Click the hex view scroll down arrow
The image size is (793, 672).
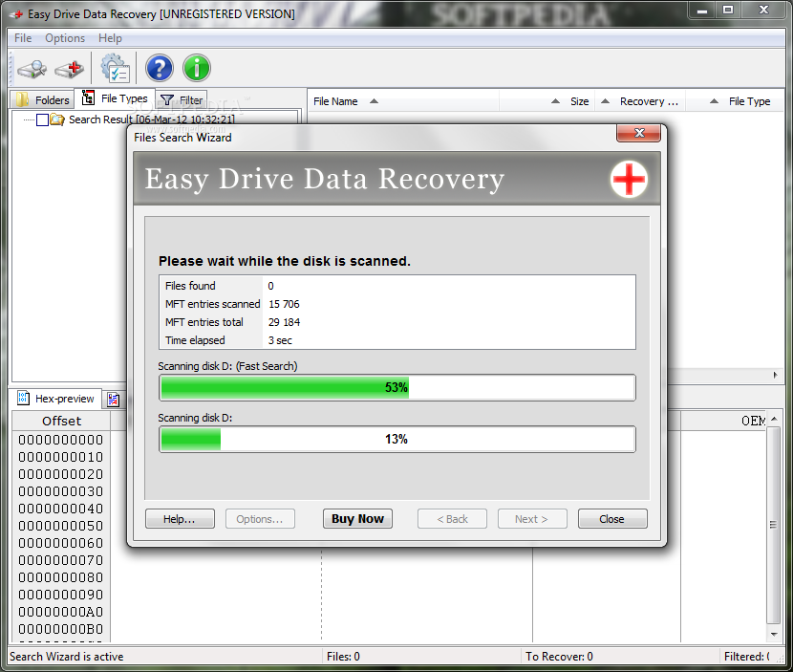774,634
